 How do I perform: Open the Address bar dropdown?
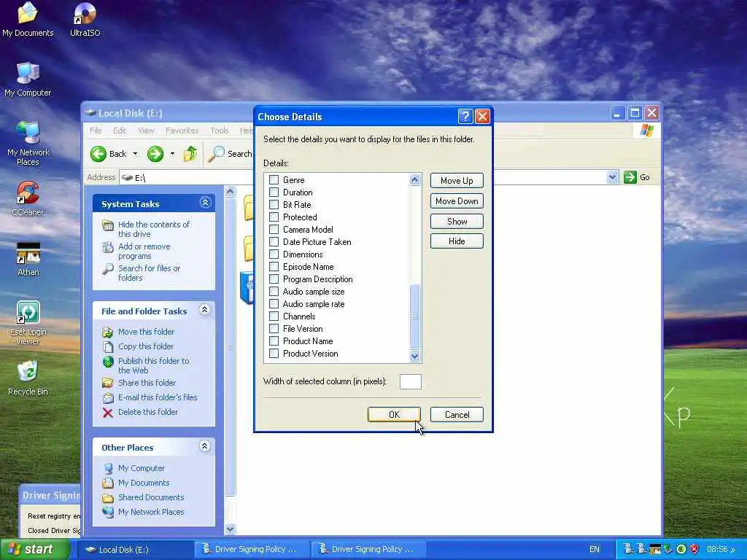[612, 177]
